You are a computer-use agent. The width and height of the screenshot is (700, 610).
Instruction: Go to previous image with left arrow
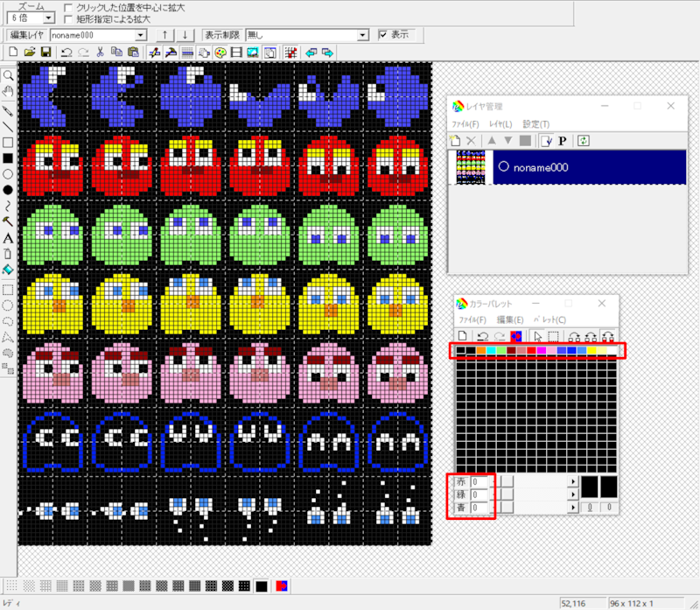point(311,53)
